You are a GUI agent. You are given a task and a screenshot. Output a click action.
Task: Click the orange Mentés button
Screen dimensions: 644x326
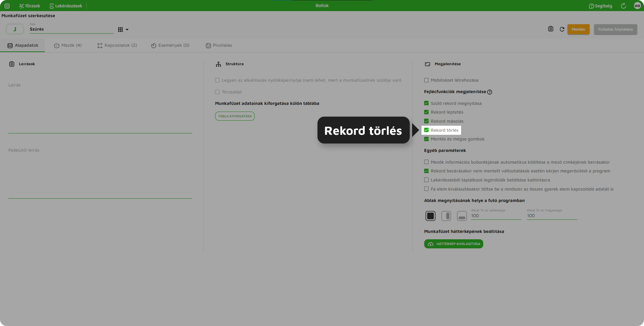coord(578,29)
